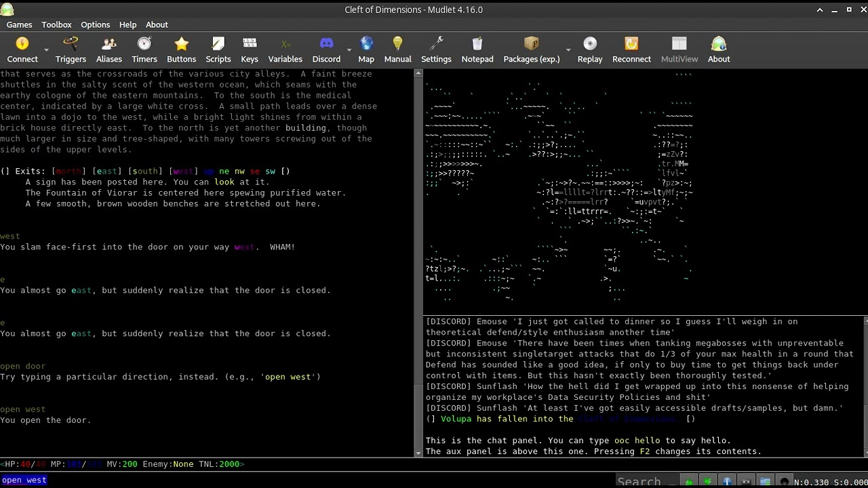Expand the Discord dropdown arrow
Image resolution: width=868 pixels, height=488 pixels.
tap(349, 51)
